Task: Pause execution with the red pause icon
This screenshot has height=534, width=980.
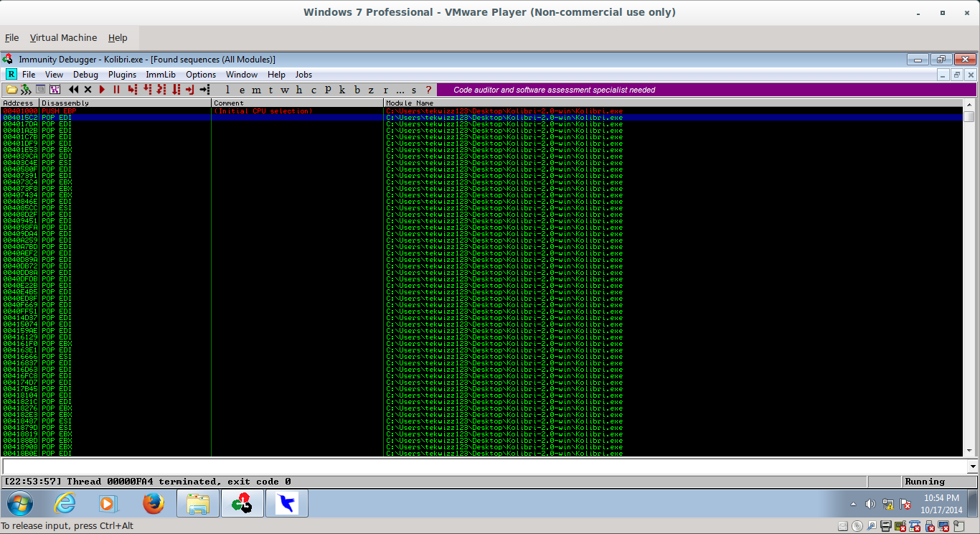Action: 116,90
